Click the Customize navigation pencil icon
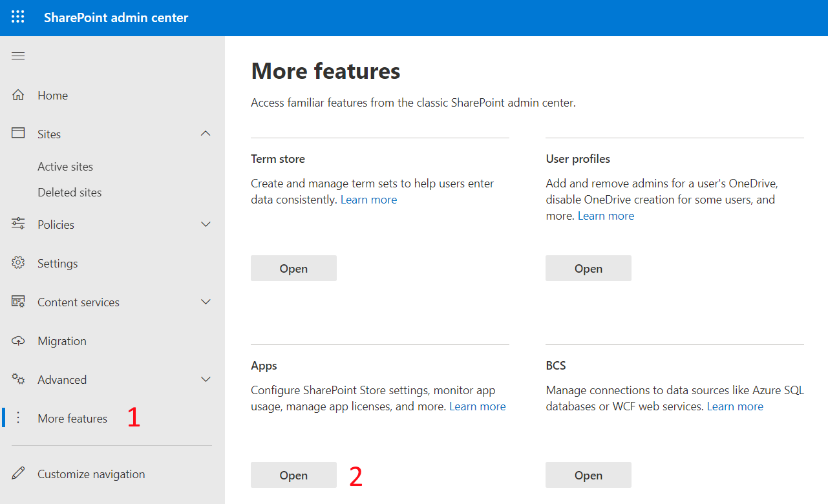Screen dimensions: 828x504 coord(18,474)
